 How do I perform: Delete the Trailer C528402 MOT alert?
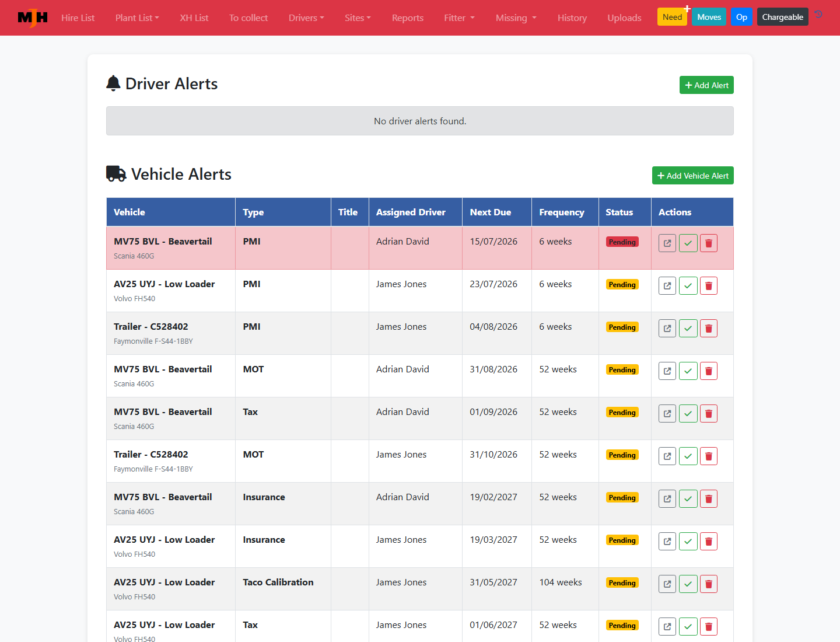(x=709, y=456)
